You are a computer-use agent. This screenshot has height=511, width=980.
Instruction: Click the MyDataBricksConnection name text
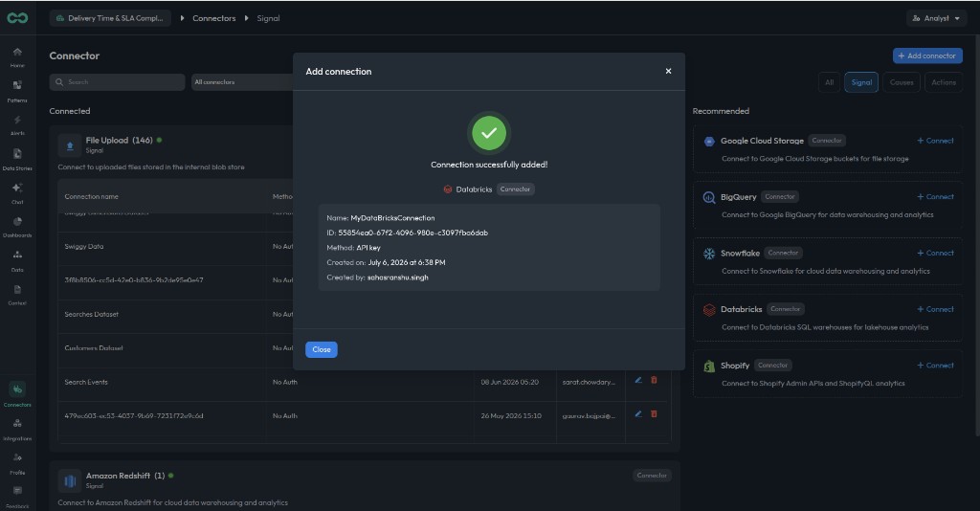pos(392,218)
